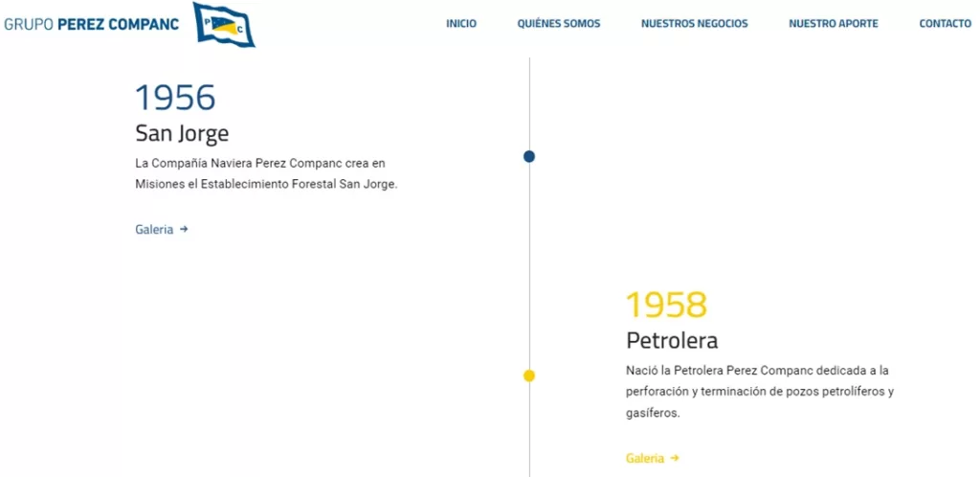980x477 pixels.
Task: Click the San Jorge forestal description paragraph
Action: 266,173
